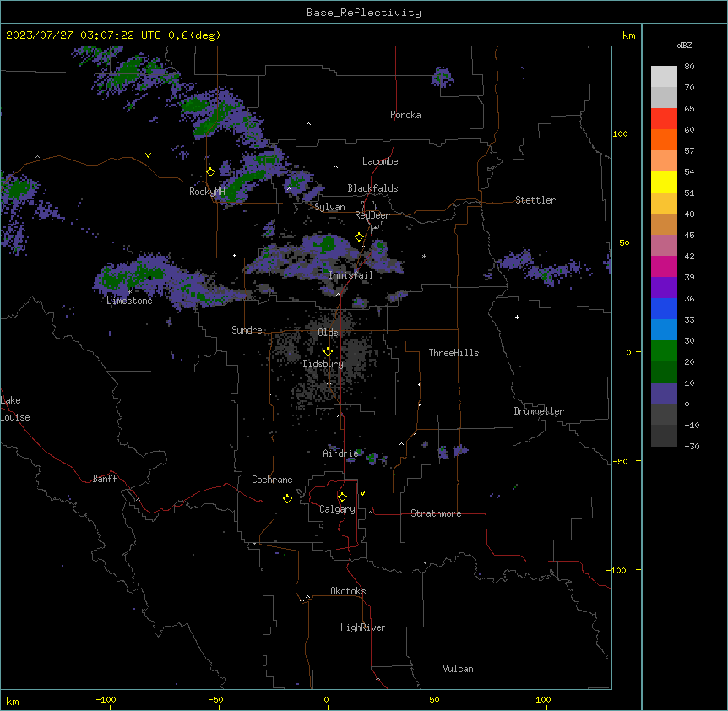Click the Okotoks city label

coord(348,591)
